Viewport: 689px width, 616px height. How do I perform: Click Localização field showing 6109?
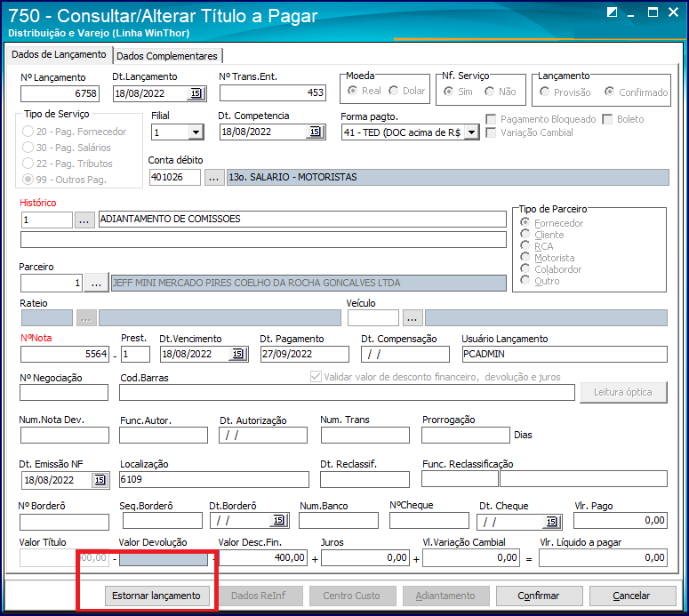(x=214, y=479)
